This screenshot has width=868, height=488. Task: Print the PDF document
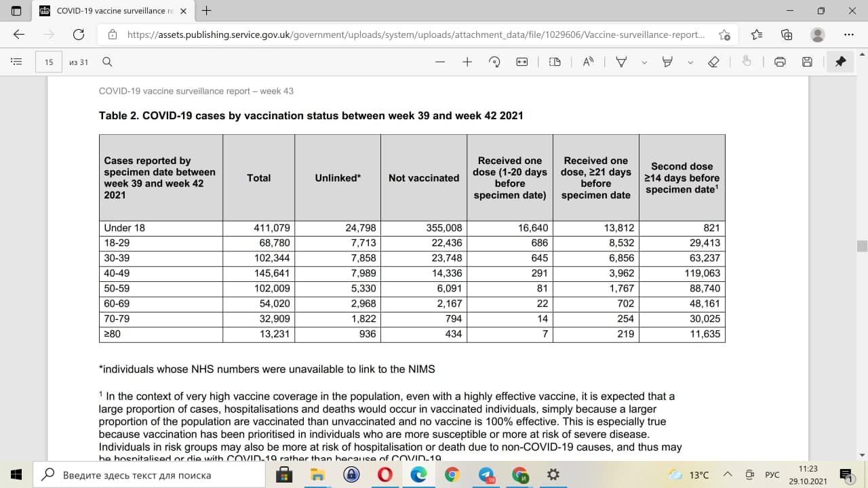pos(780,62)
